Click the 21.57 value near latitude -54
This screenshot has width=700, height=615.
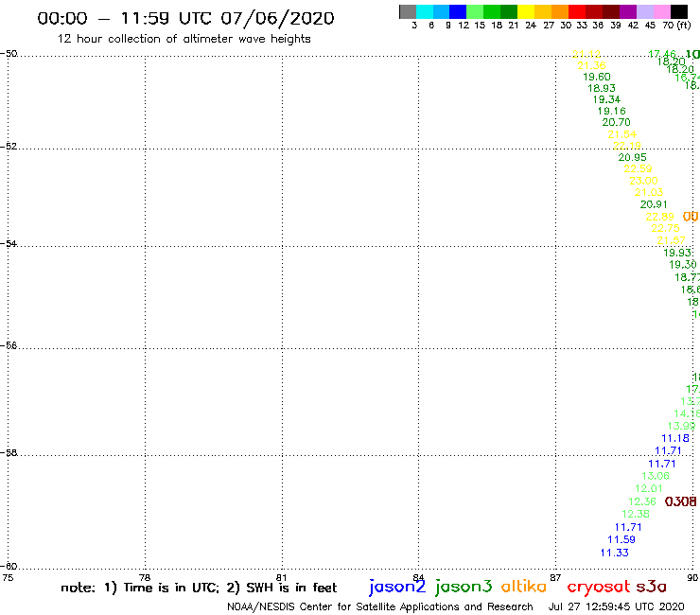tap(671, 240)
